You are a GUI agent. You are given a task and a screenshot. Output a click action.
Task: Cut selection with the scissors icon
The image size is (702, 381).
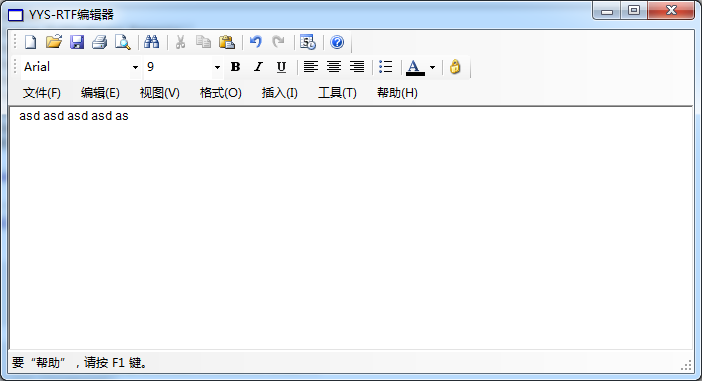pos(180,42)
